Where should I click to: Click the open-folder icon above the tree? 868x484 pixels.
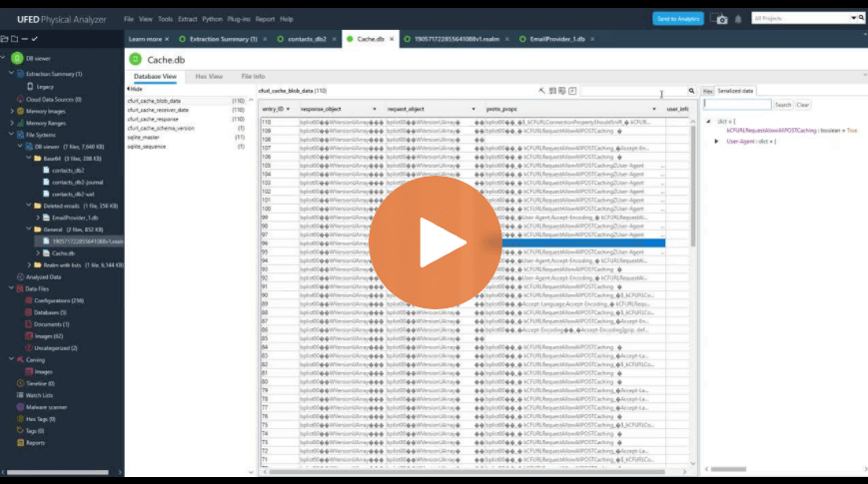[4, 39]
